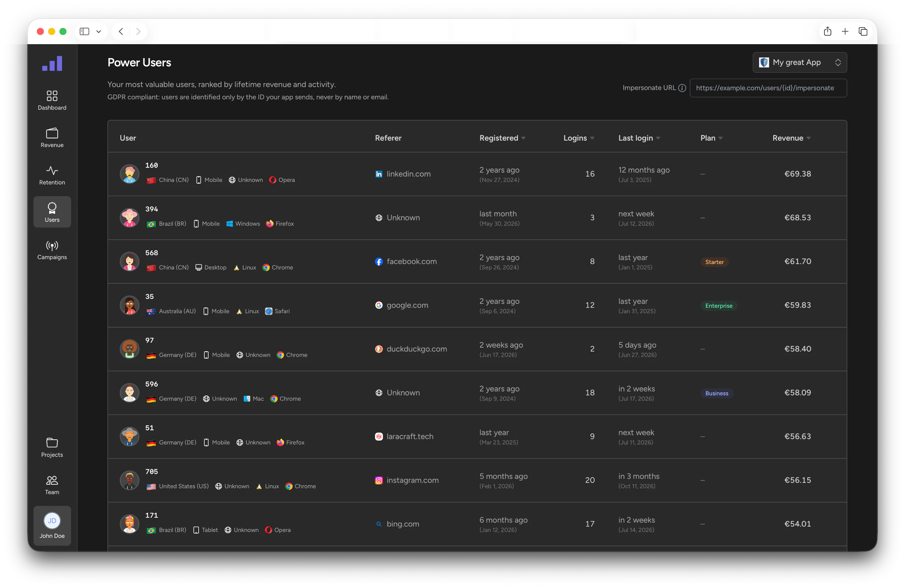The image size is (905, 588).
Task: Click the Business plan badge
Action: coord(716,393)
